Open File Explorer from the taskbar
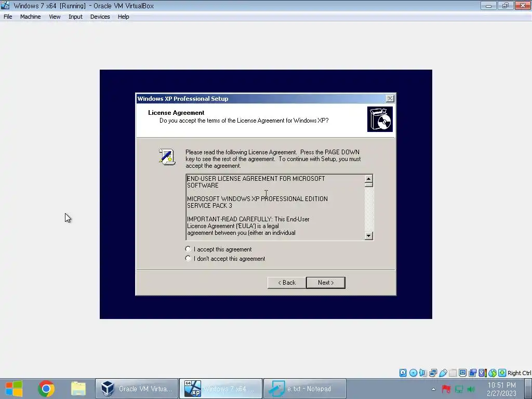532x399 pixels. pos(78,389)
